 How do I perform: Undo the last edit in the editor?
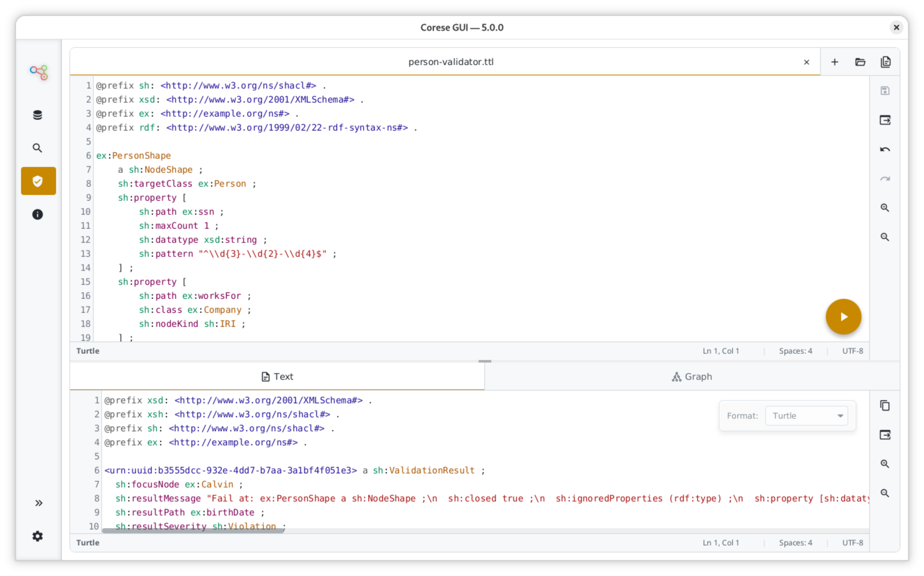tap(885, 149)
